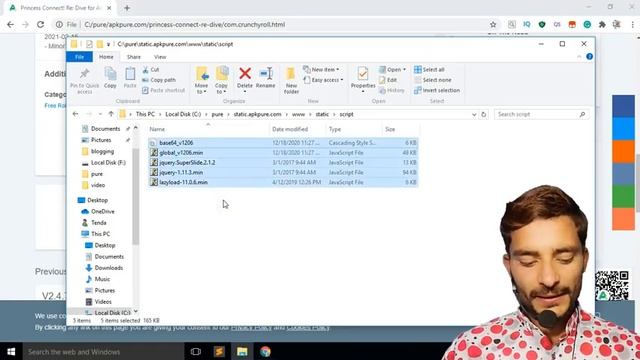This screenshot has width=640, height=360.
Task: Open Music in navigation pane
Action: tap(102, 279)
